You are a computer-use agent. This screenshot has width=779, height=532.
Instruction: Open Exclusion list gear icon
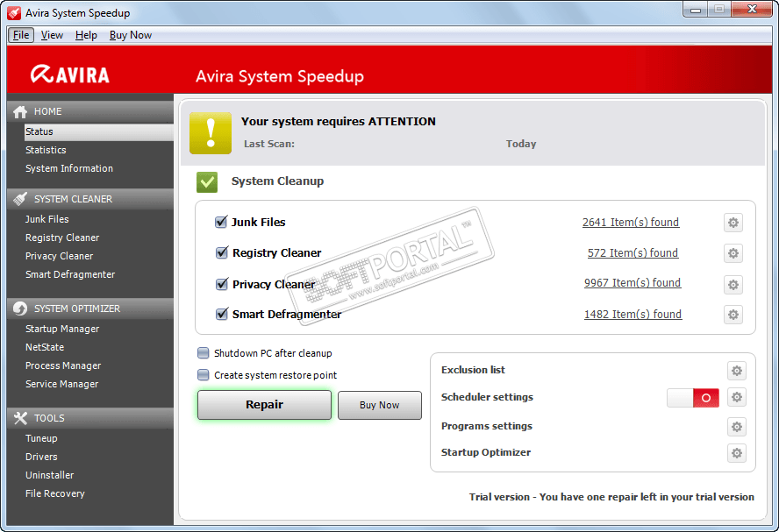(x=737, y=371)
